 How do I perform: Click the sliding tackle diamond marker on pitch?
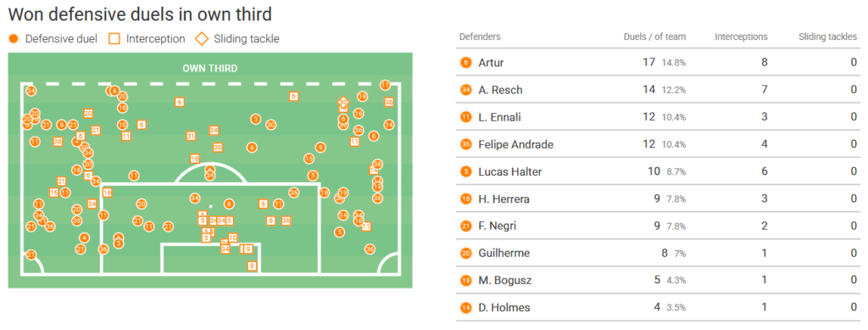pyautogui.click(x=343, y=103)
